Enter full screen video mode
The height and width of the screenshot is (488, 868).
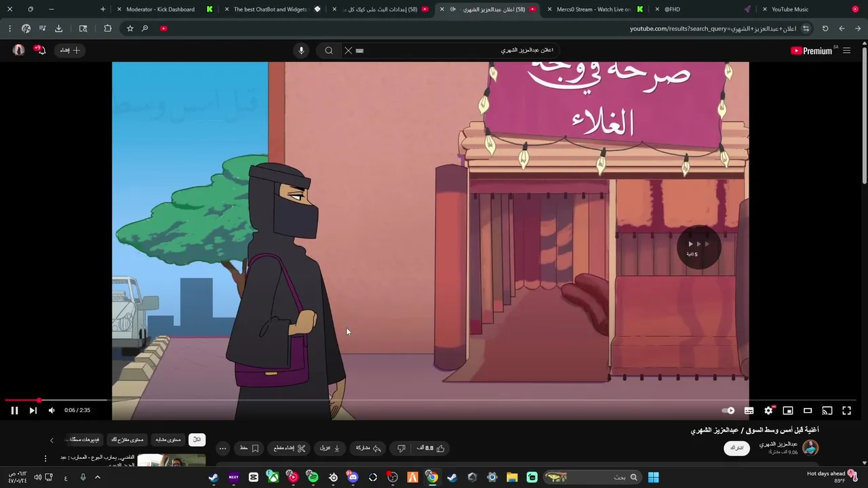pos(847,410)
